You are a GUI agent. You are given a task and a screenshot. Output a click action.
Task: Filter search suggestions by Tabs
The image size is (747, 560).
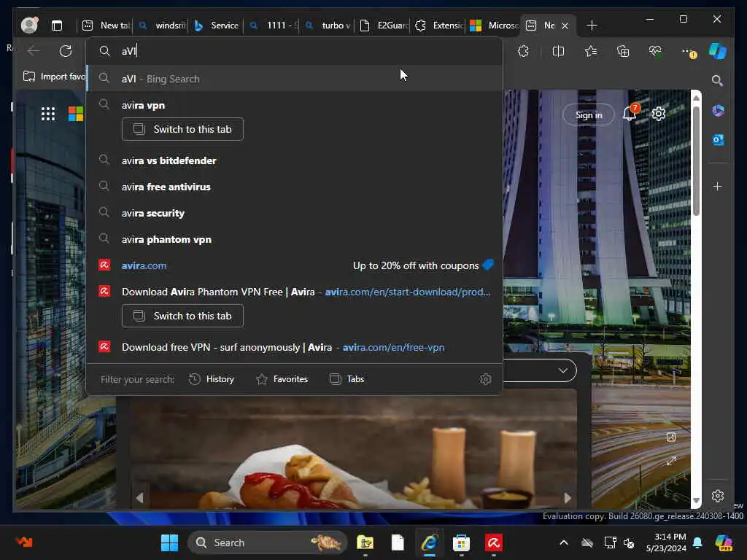pos(347,379)
